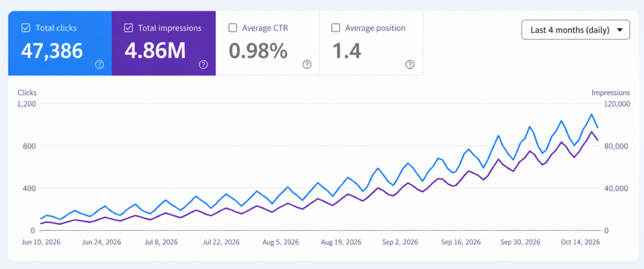Click the Oct 14, 2026 date label

click(582, 242)
